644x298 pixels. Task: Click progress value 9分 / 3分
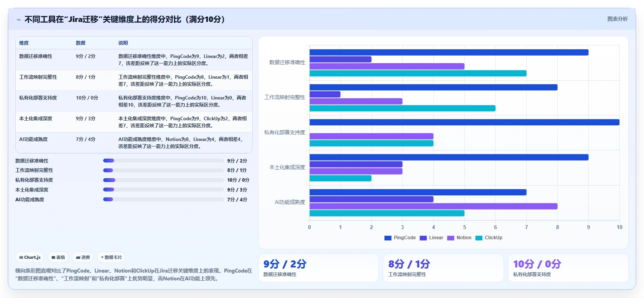237,190
